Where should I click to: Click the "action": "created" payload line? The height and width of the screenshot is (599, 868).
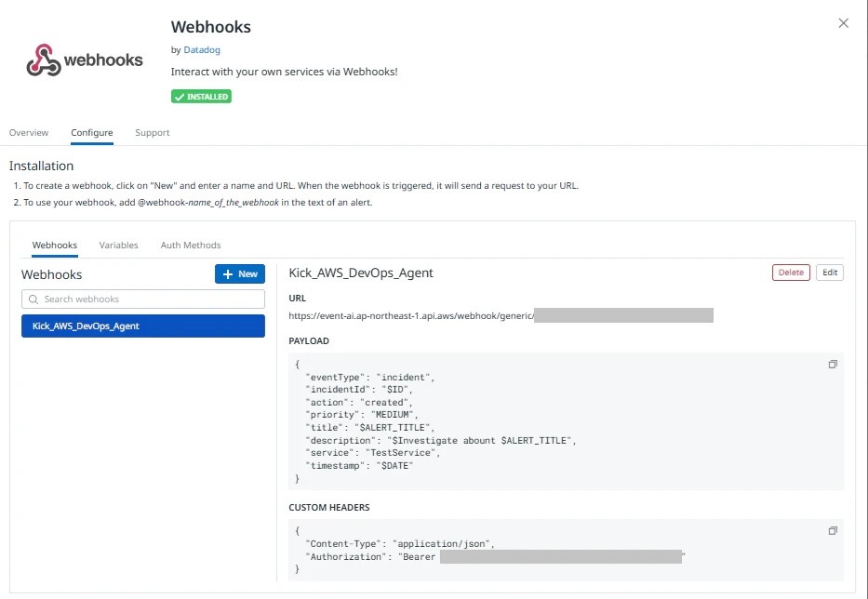359,403
